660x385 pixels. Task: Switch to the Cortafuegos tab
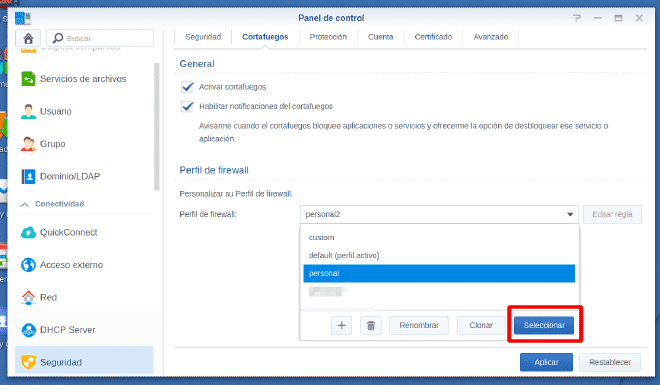point(265,37)
